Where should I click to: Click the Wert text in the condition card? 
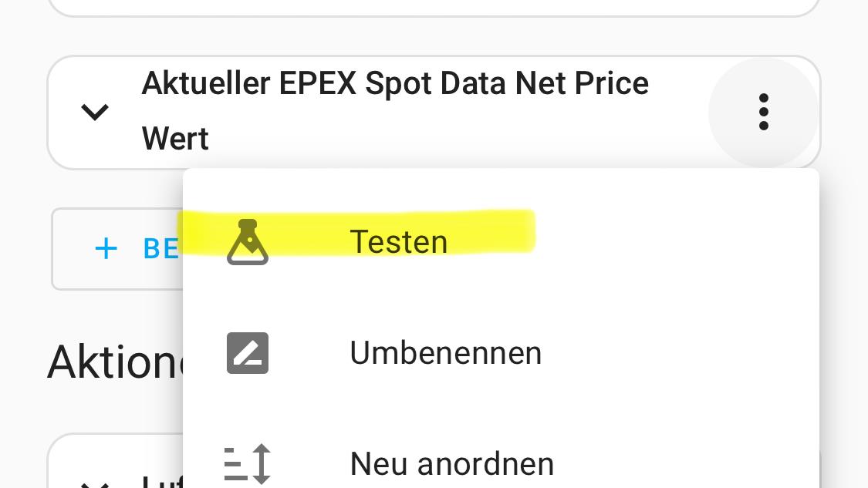[x=175, y=138]
